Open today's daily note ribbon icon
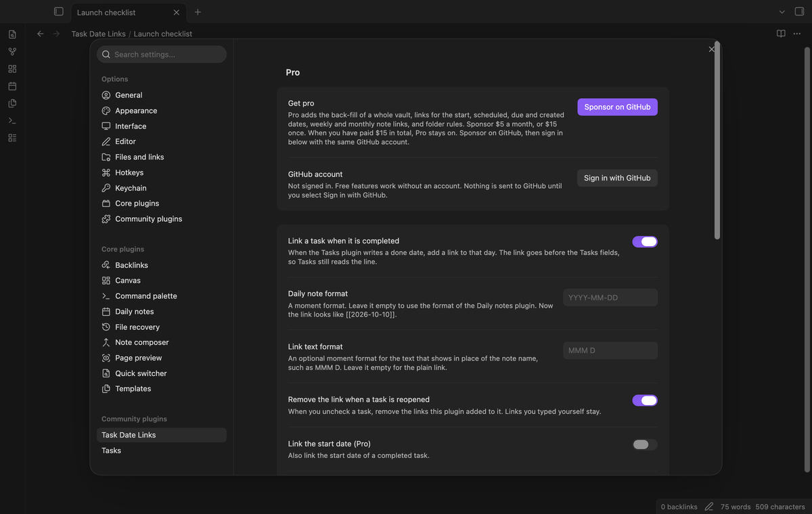The height and width of the screenshot is (514, 812). point(12,86)
